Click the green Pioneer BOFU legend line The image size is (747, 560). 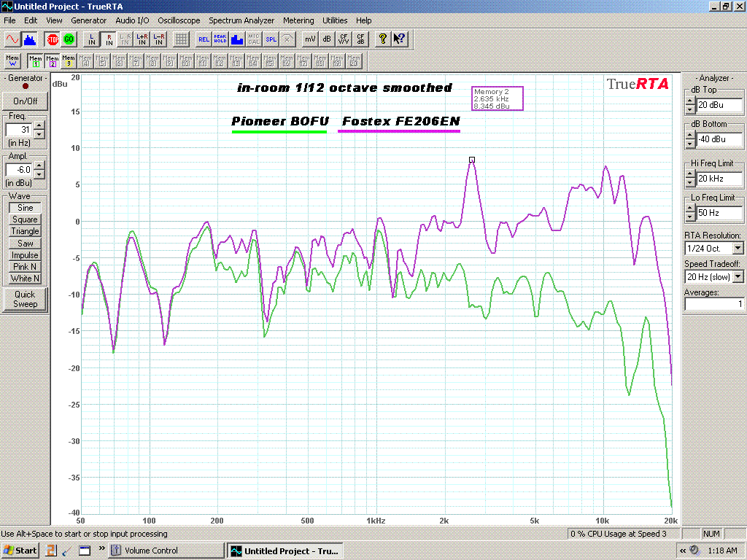click(279, 131)
